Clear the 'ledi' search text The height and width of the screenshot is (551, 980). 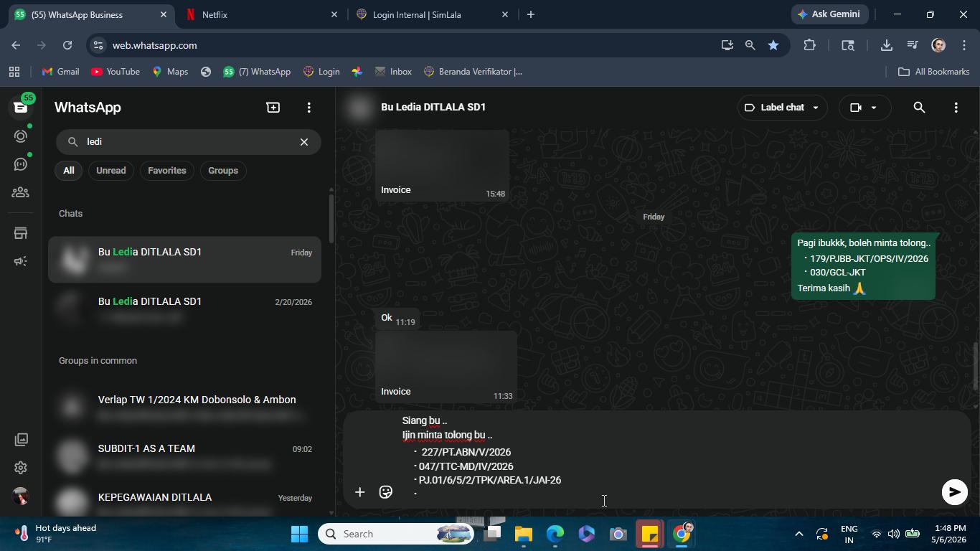[304, 142]
